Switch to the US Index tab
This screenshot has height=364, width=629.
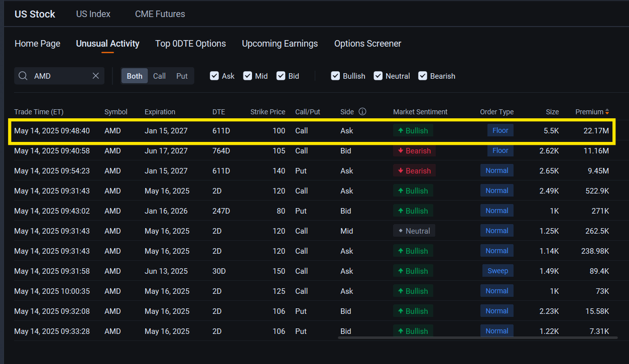click(x=93, y=14)
